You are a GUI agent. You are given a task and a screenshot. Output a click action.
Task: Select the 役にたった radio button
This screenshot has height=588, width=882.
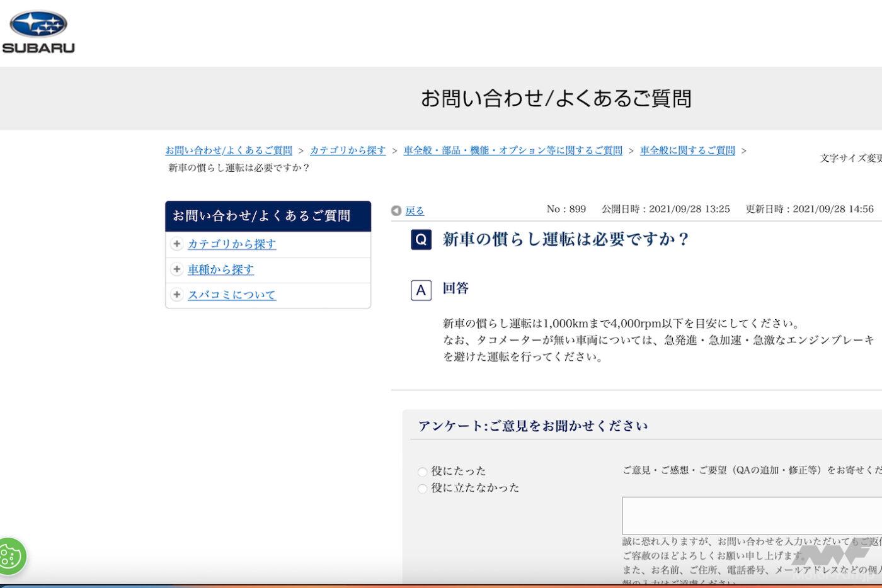(422, 472)
